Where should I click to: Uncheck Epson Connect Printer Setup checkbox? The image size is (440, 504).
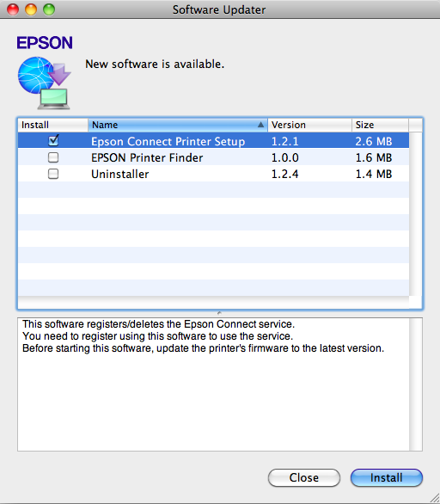[x=53, y=141]
